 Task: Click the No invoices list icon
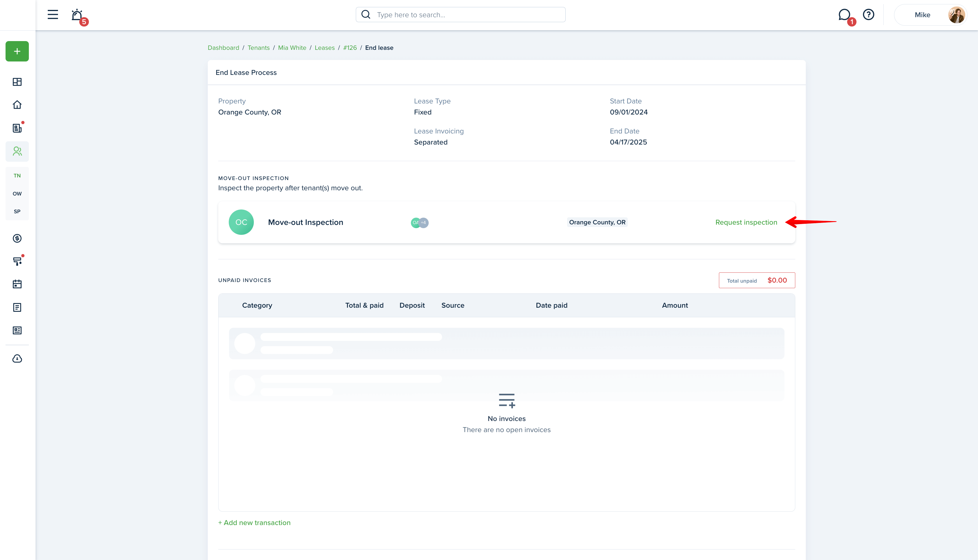point(506,400)
